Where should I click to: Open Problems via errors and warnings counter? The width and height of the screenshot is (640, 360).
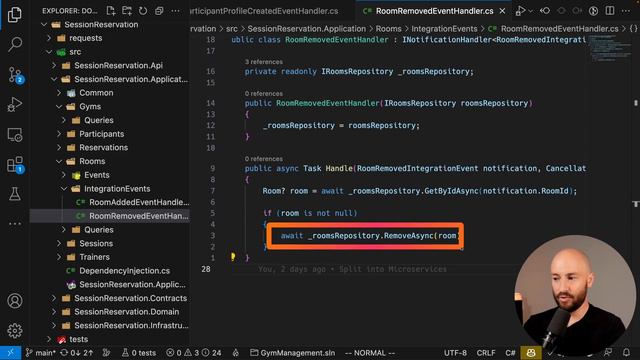pyautogui.click(x=193, y=353)
